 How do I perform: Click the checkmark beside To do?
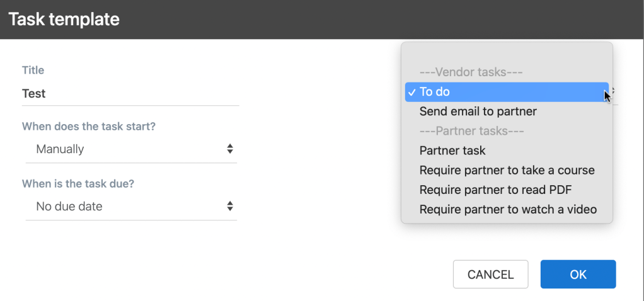coord(411,92)
